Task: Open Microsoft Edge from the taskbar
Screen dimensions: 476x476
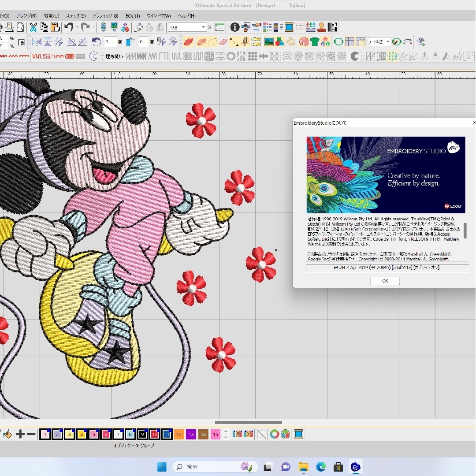Action: click(321, 467)
